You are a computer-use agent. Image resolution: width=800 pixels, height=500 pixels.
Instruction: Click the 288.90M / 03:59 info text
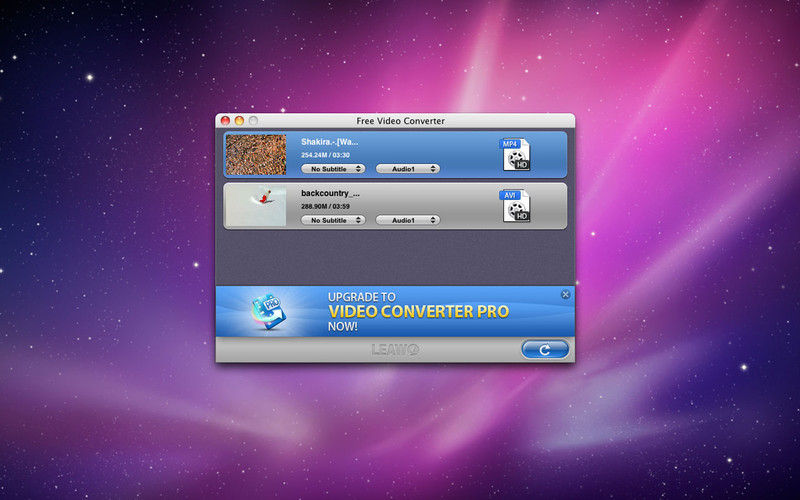click(326, 207)
